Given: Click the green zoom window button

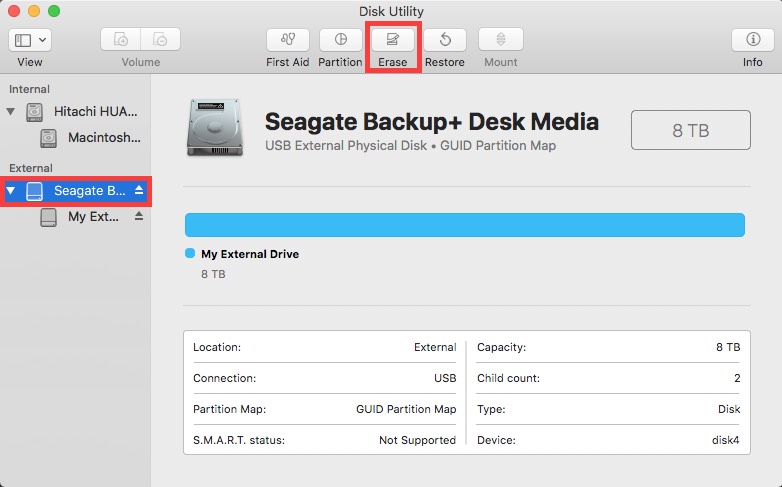Looking at the screenshot, I should tap(54, 11).
